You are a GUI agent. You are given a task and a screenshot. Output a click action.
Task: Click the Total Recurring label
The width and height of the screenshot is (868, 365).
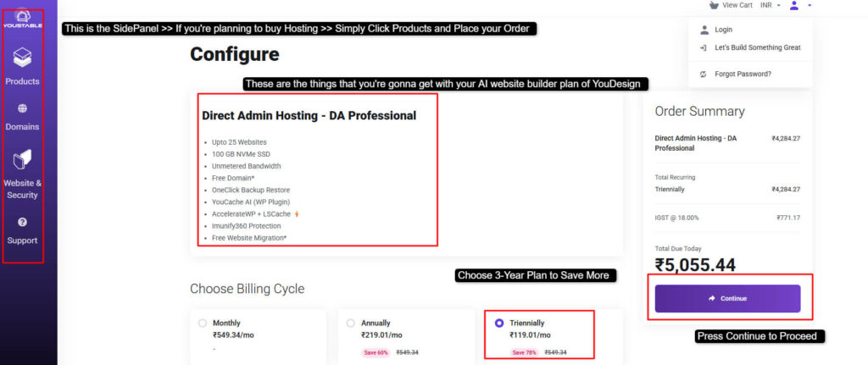[x=675, y=178]
